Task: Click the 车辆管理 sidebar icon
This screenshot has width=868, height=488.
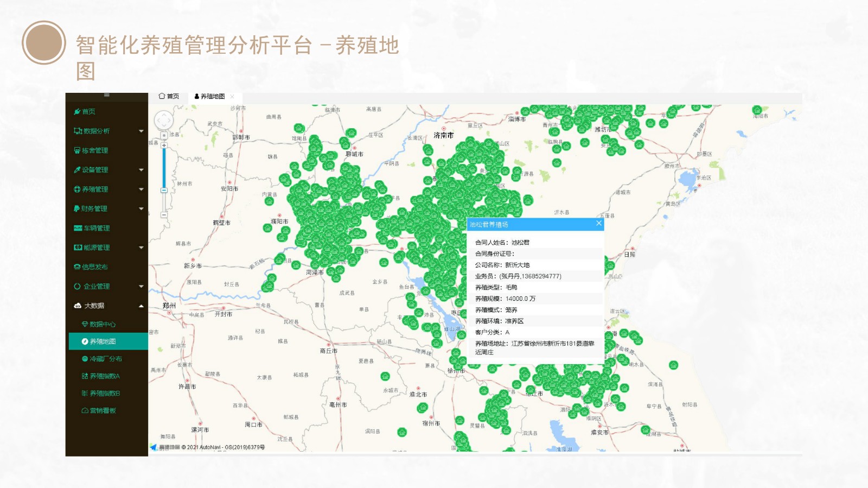Action: (78, 229)
